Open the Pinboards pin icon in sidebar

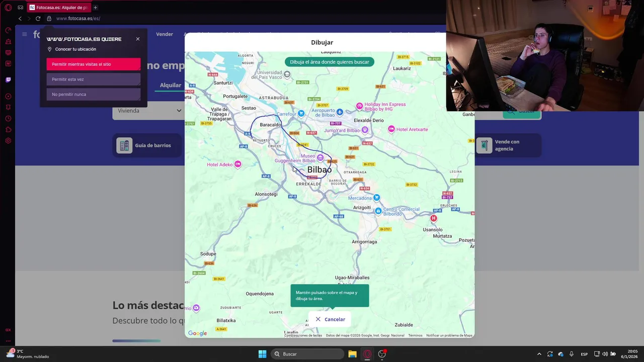(8, 107)
